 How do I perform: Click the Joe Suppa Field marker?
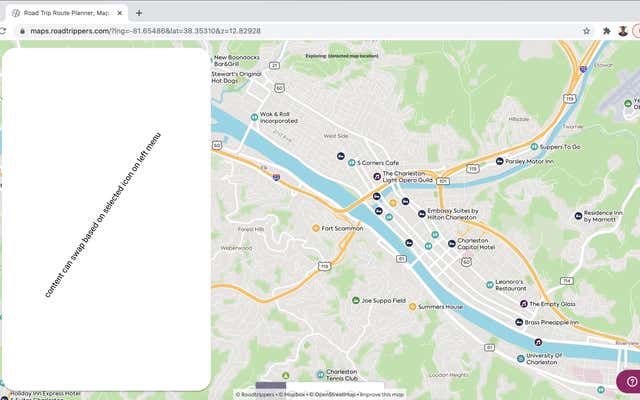355,300
